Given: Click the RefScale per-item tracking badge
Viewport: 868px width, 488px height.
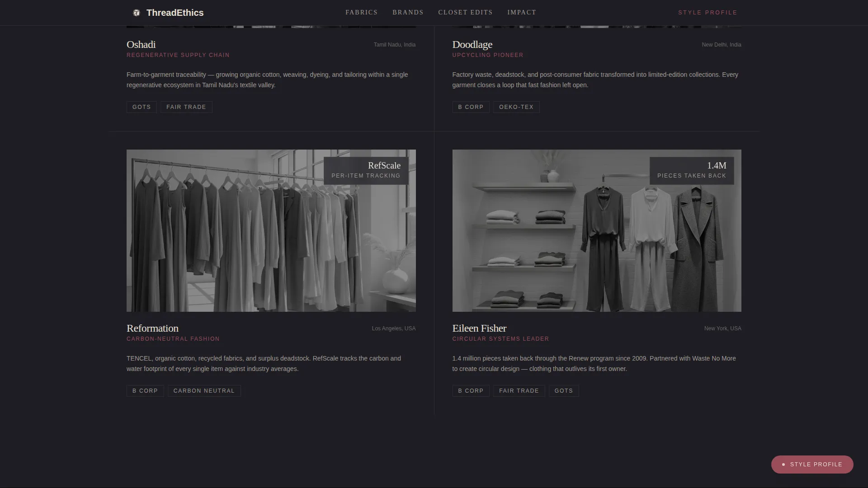Looking at the screenshot, I should click(x=366, y=170).
